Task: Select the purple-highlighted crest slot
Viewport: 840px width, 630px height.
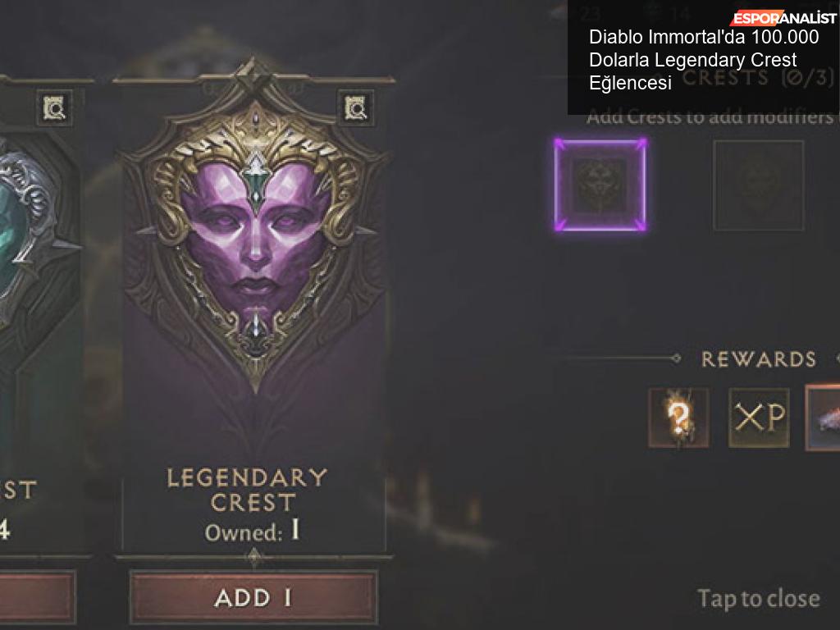Action: [600, 185]
